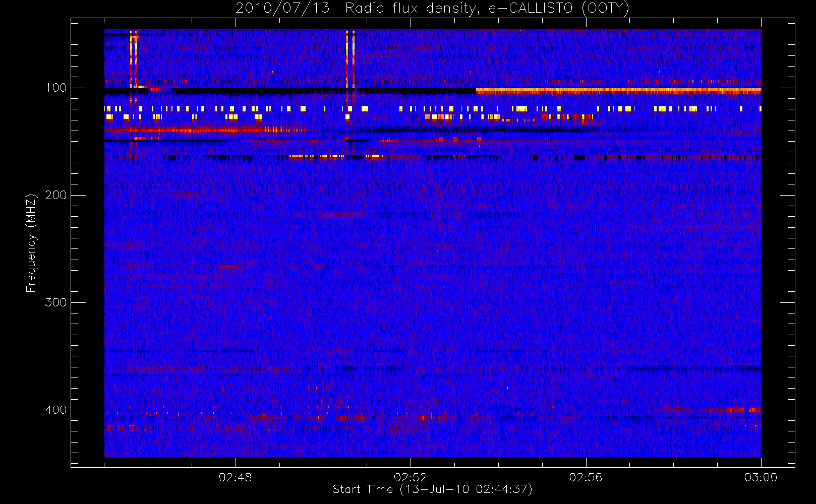
Task: Click the plot title '2010/07/13 Radio flux density'
Action: (x=432, y=9)
